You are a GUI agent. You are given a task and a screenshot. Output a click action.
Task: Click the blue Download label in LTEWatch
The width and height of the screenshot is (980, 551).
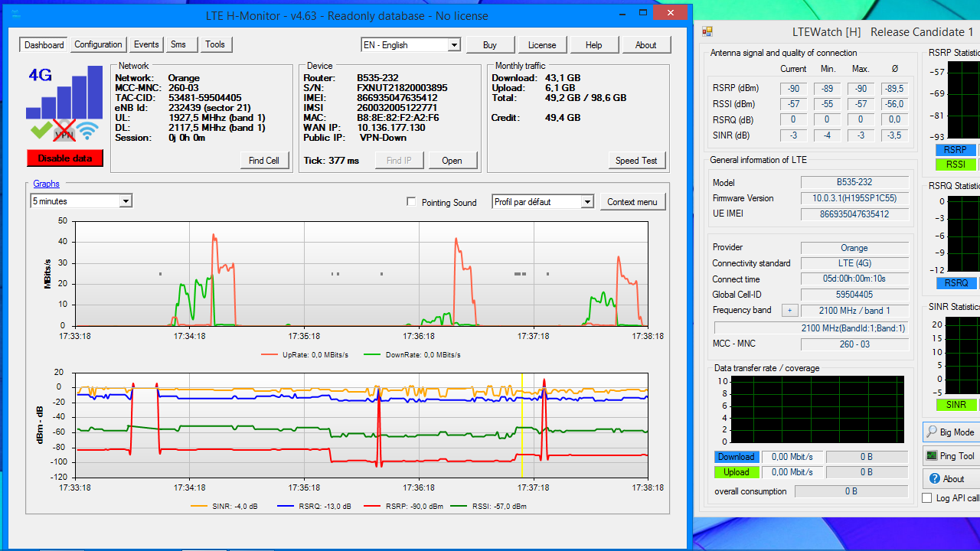(x=736, y=457)
